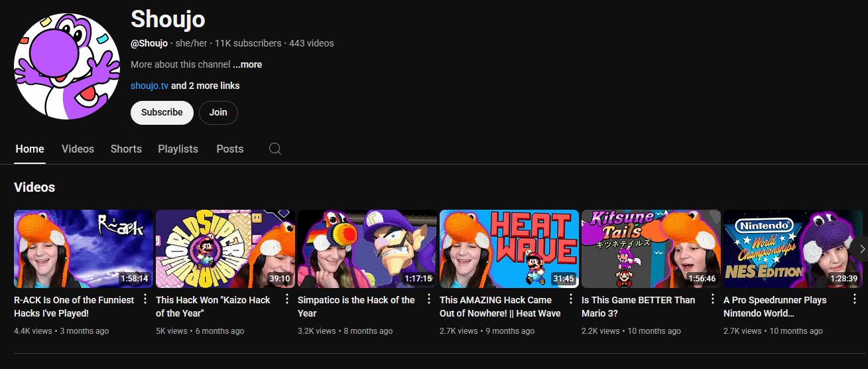Open options for Is This Game BETTER video
The image size is (868, 369).
pyautogui.click(x=713, y=299)
